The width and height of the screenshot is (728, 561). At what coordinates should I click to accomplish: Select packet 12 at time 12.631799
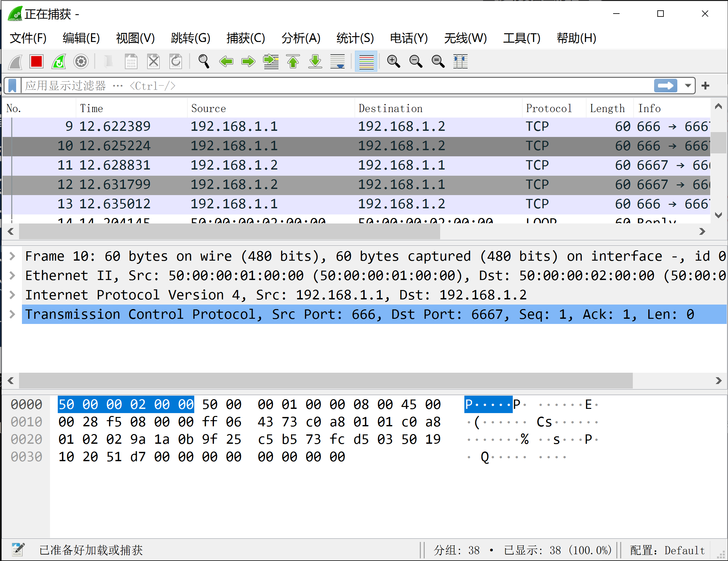coord(356,185)
